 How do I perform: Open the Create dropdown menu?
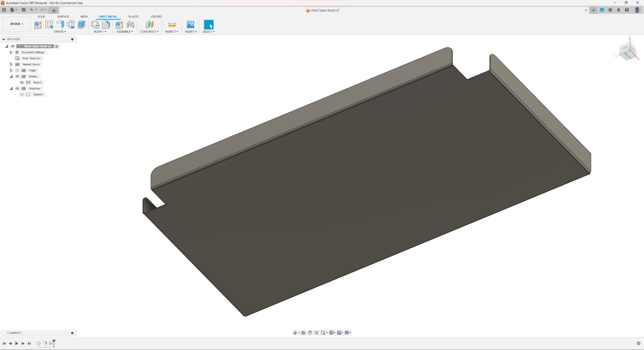(x=60, y=32)
